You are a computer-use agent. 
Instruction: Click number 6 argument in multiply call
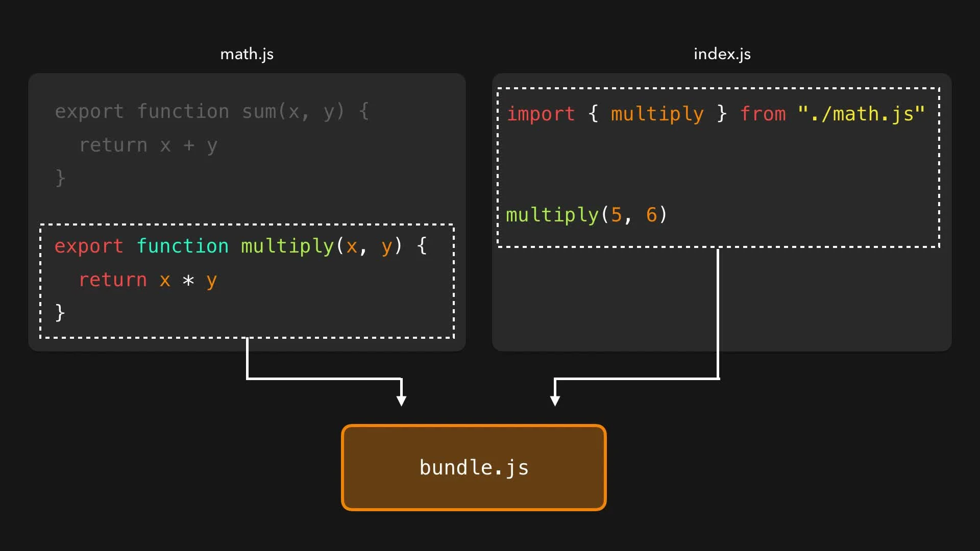pyautogui.click(x=651, y=215)
